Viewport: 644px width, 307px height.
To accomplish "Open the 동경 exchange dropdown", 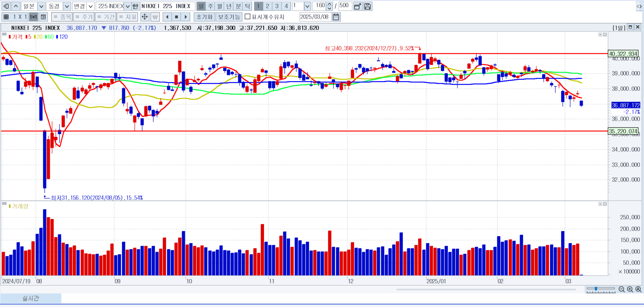I will coord(66,6).
